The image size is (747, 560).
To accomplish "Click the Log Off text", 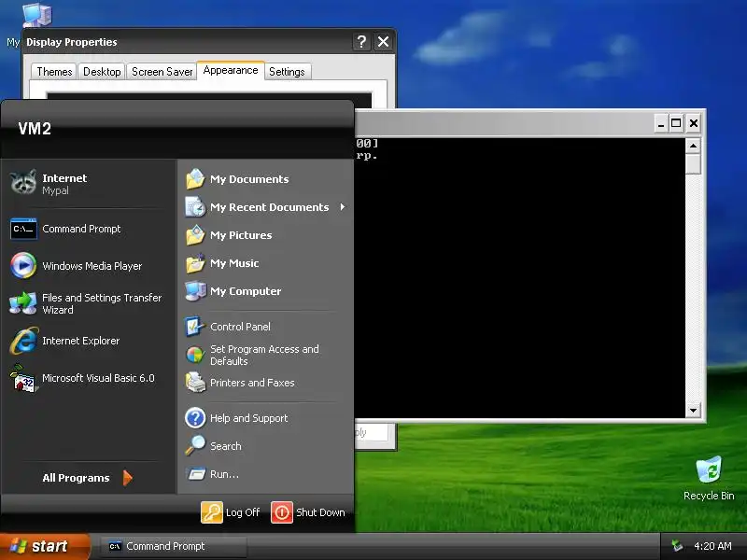I will [x=243, y=512].
